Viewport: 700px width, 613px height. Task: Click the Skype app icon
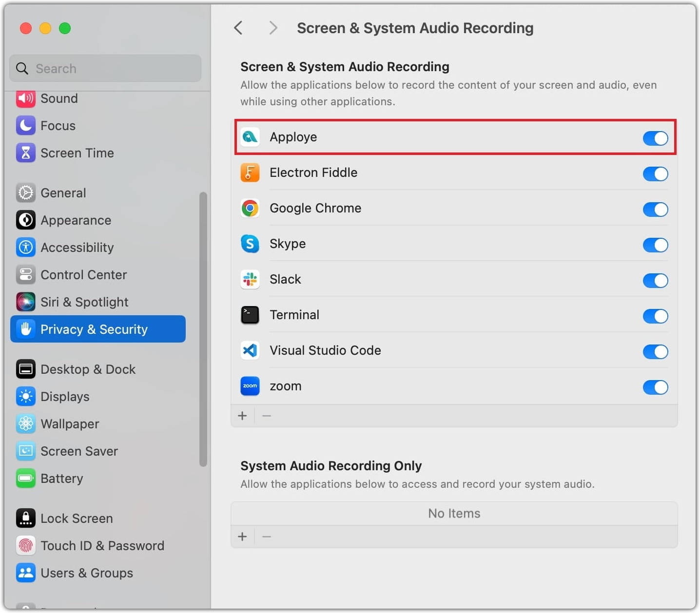[250, 244]
